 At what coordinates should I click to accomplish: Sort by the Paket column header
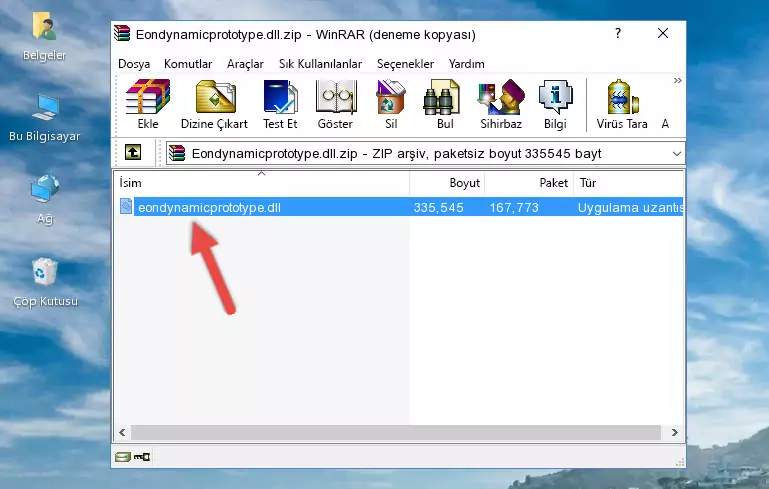coord(529,183)
